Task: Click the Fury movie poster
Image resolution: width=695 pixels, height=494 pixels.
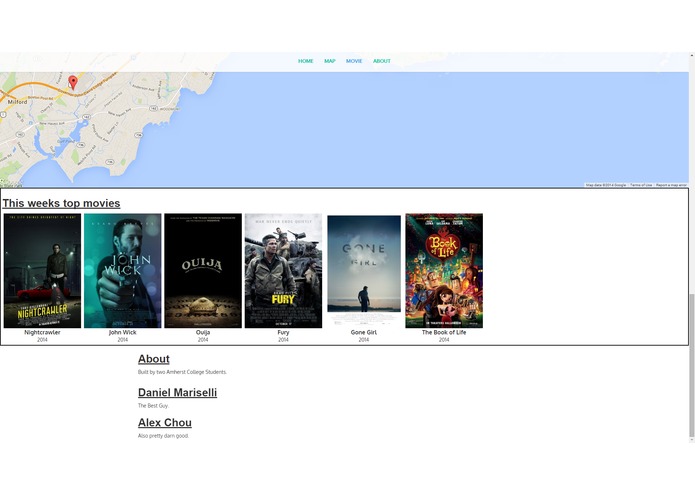Action: (x=283, y=271)
